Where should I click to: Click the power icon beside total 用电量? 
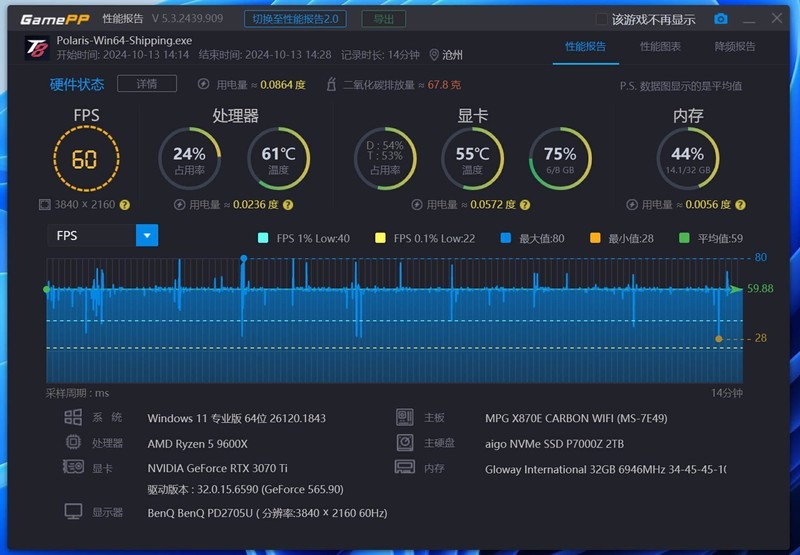pyautogui.click(x=203, y=84)
